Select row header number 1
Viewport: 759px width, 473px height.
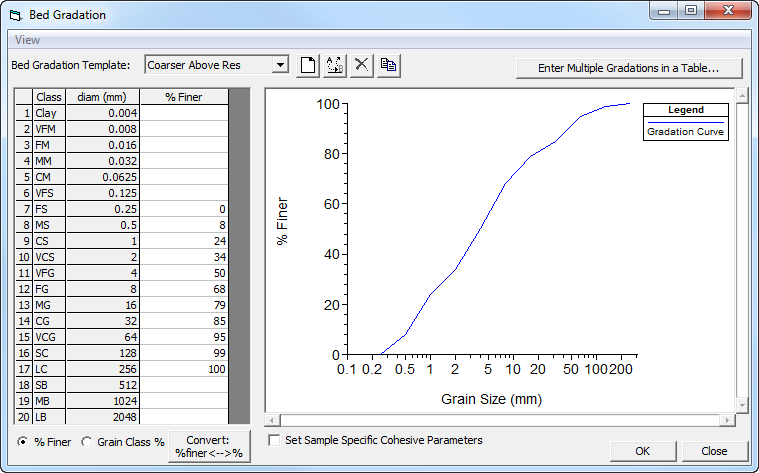coord(24,113)
